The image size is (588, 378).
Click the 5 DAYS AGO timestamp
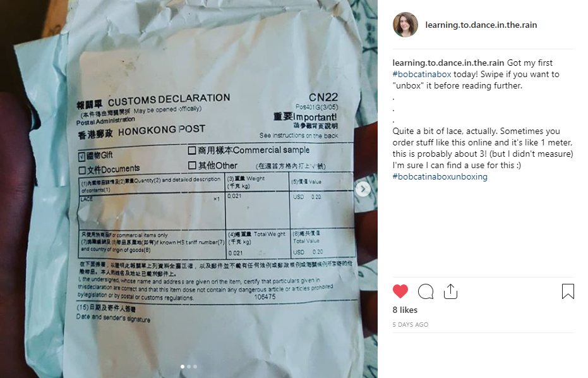coord(411,324)
